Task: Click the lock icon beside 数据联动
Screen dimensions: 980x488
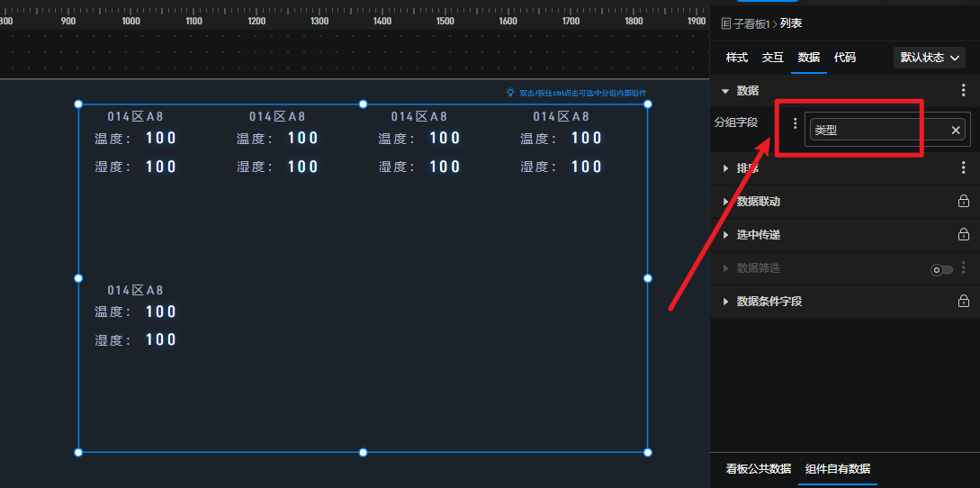Action: click(x=963, y=201)
